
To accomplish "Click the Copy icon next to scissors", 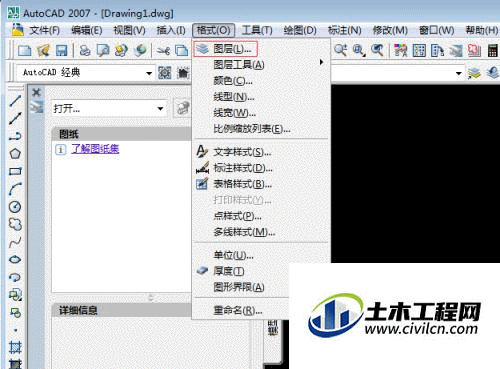I will [182, 51].
